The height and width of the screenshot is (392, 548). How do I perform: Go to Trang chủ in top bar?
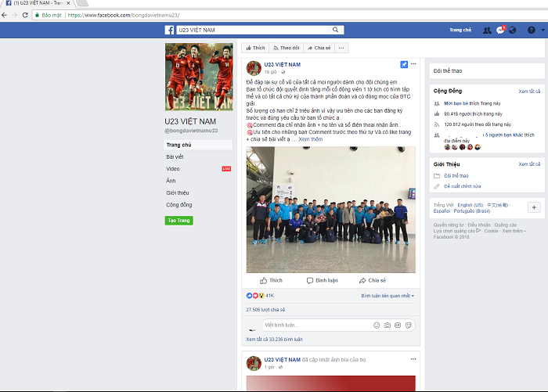point(460,30)
